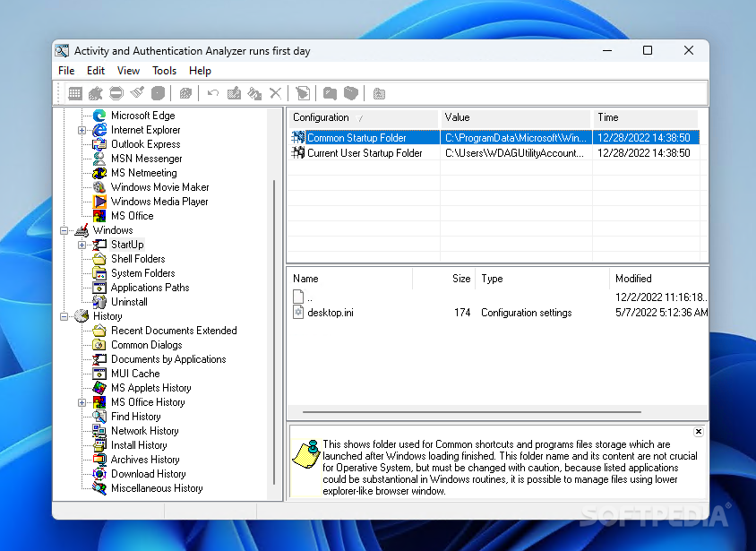Select the Find History magnifier icon

click(99, 417)
